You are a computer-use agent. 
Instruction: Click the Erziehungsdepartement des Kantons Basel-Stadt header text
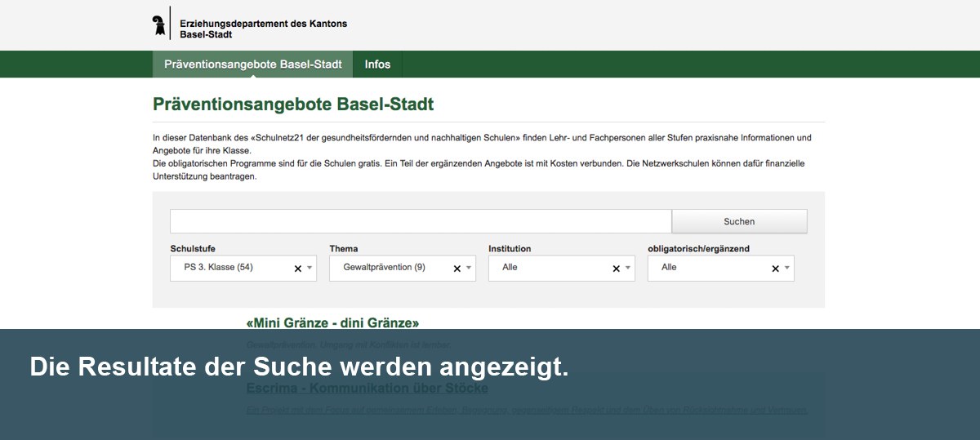(x=263, y=29)
